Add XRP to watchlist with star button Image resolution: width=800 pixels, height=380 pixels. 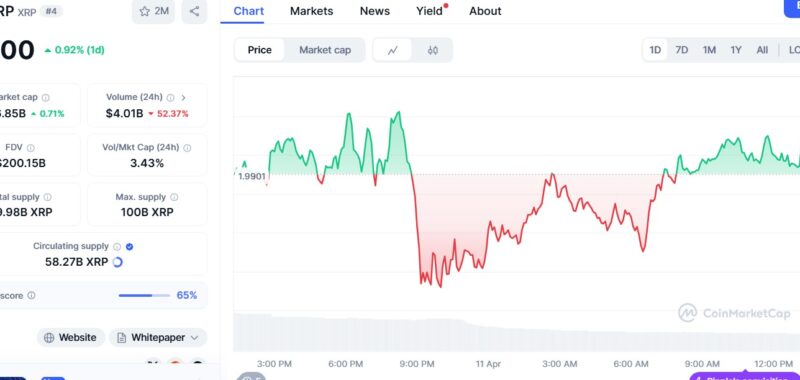coord(154,11)
